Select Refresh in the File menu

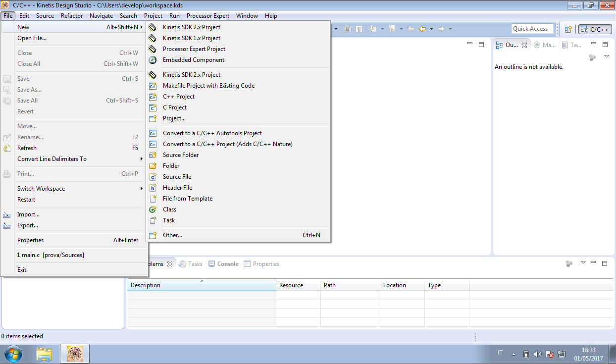(73, 148)
